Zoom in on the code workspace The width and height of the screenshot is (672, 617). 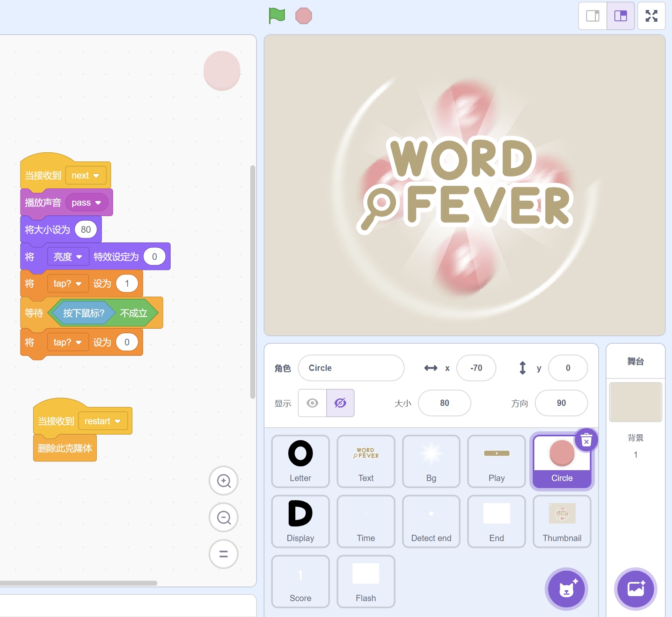click(224, 481)
